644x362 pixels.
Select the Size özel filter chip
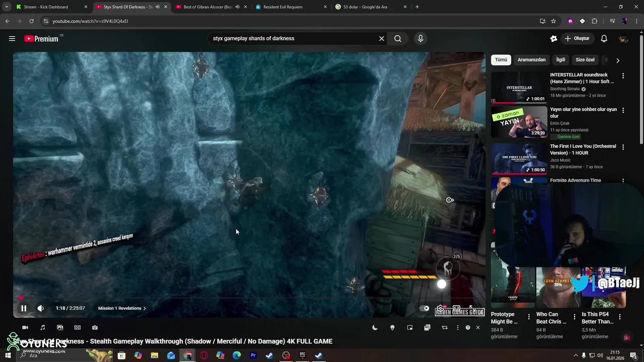[x=585, y=60]
